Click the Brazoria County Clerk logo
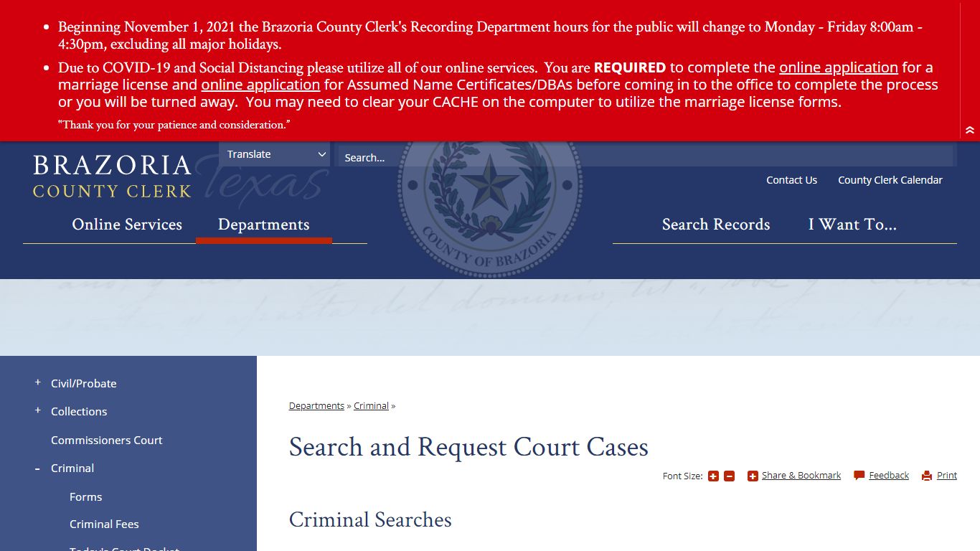Viewport: 980px width, 551px height. pyautogui.click(x=113, y=176)
